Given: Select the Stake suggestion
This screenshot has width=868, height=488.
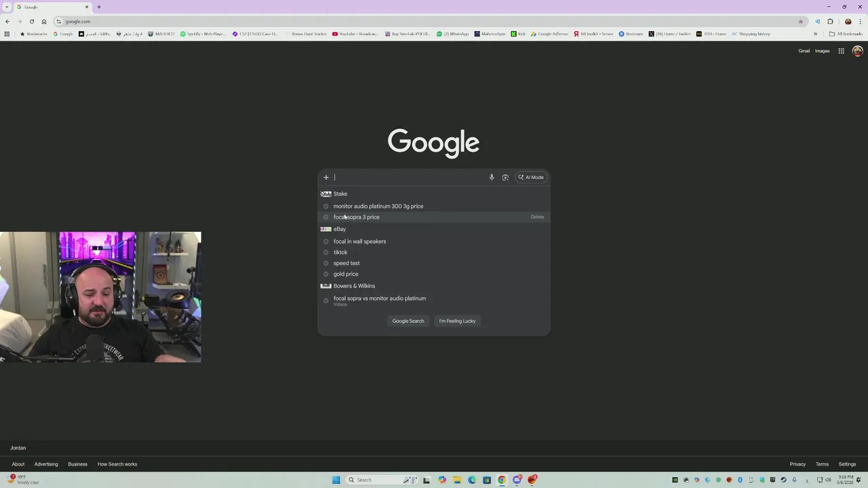Looking at the screenshot, I should point(434,194).
